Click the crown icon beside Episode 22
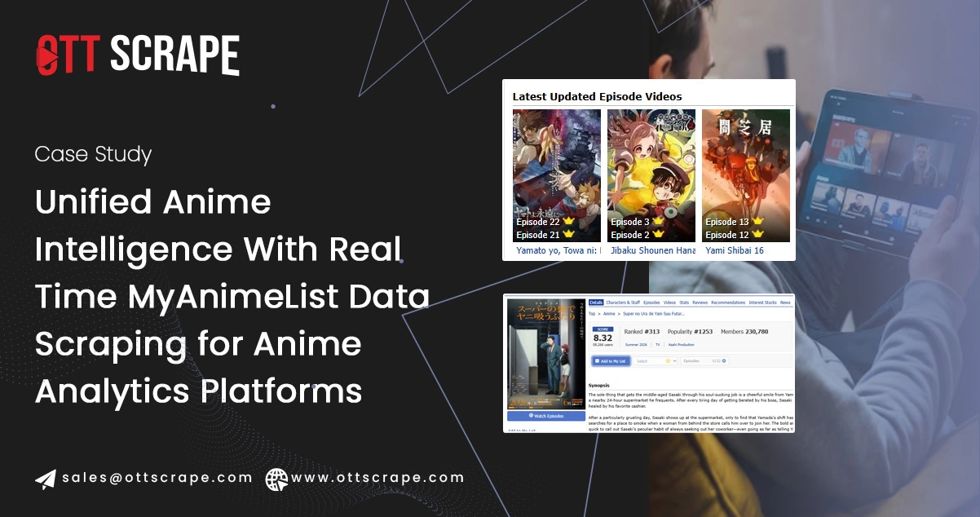 click(x=568, y=221)
